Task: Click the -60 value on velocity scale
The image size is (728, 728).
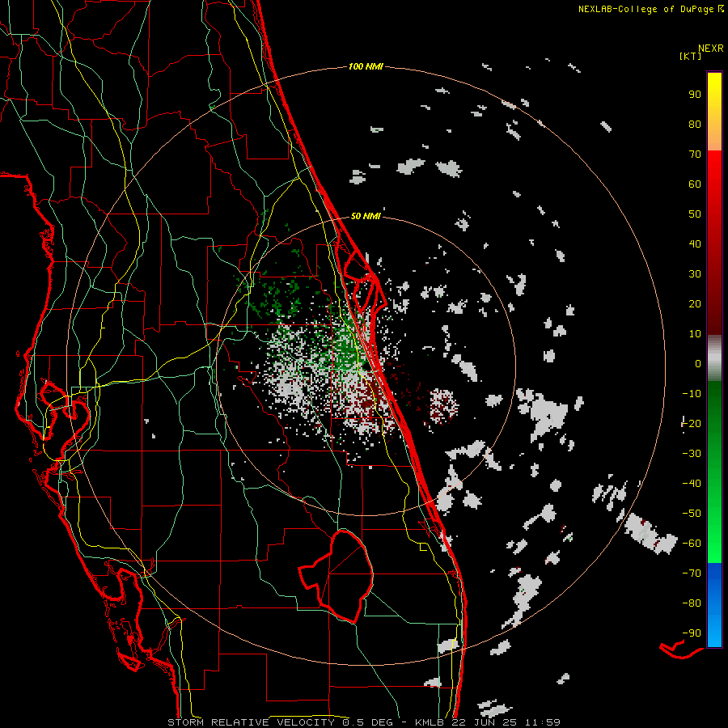Action: [x=692, y=544]
